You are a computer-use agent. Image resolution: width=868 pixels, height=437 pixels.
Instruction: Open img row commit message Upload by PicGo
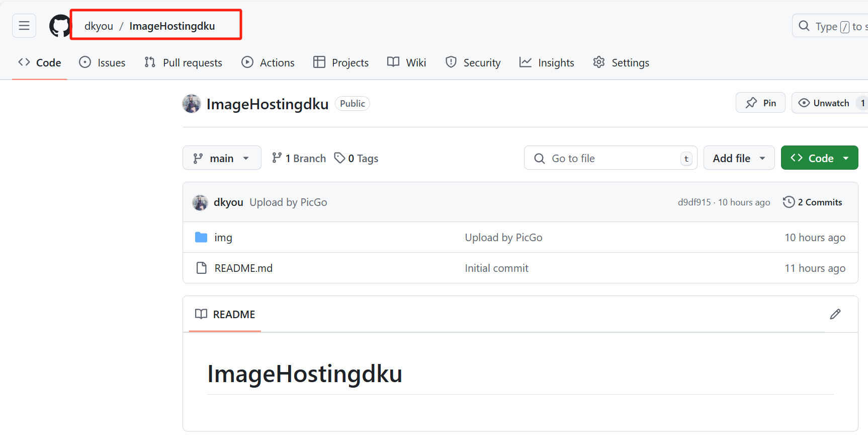[503, 238]
